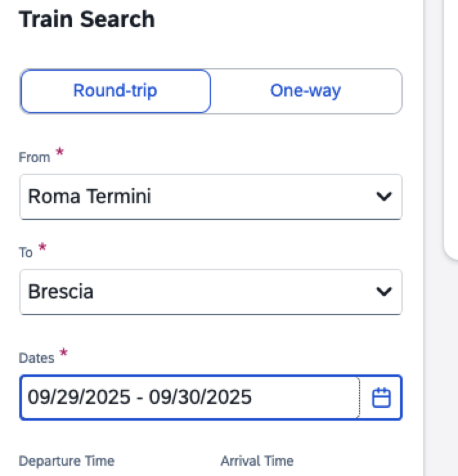Click the required asterisk beside From
This screenshot has width=458, height=476.
60,152
